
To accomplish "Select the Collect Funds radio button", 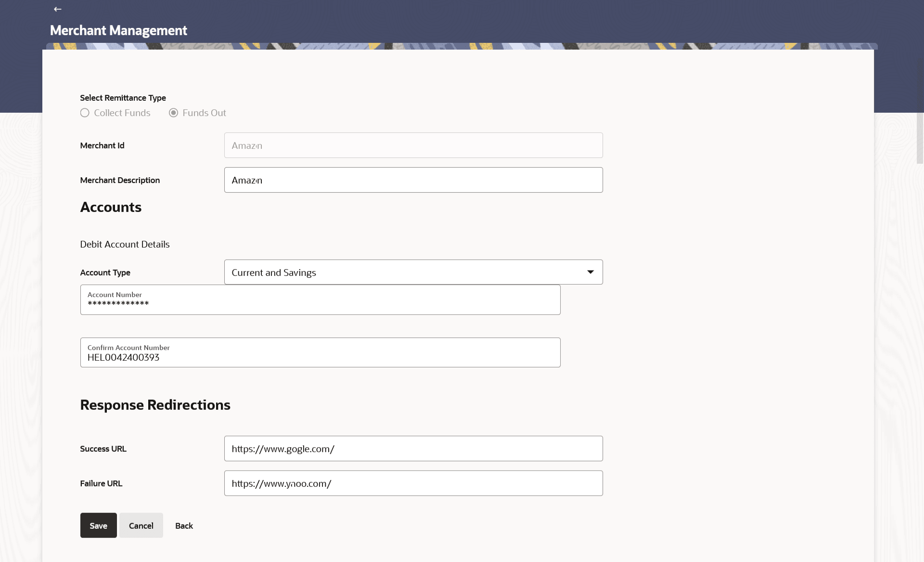I will (x=85, y=113).
